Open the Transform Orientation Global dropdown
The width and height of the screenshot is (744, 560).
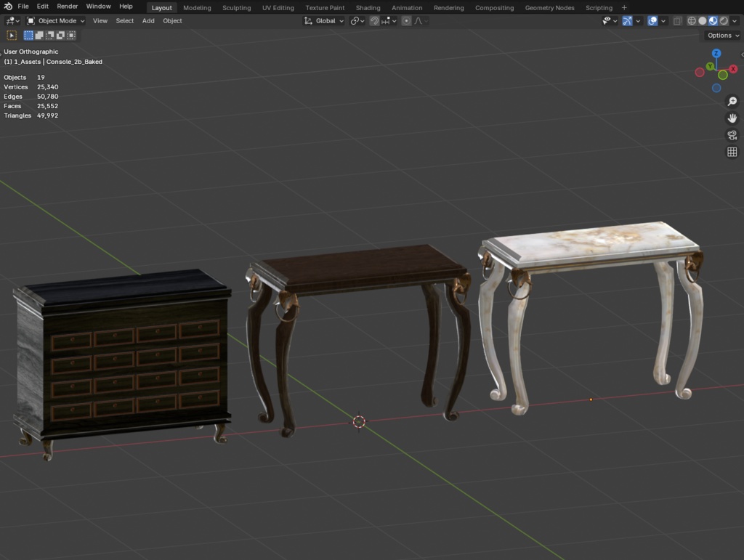tap(324, 20)
